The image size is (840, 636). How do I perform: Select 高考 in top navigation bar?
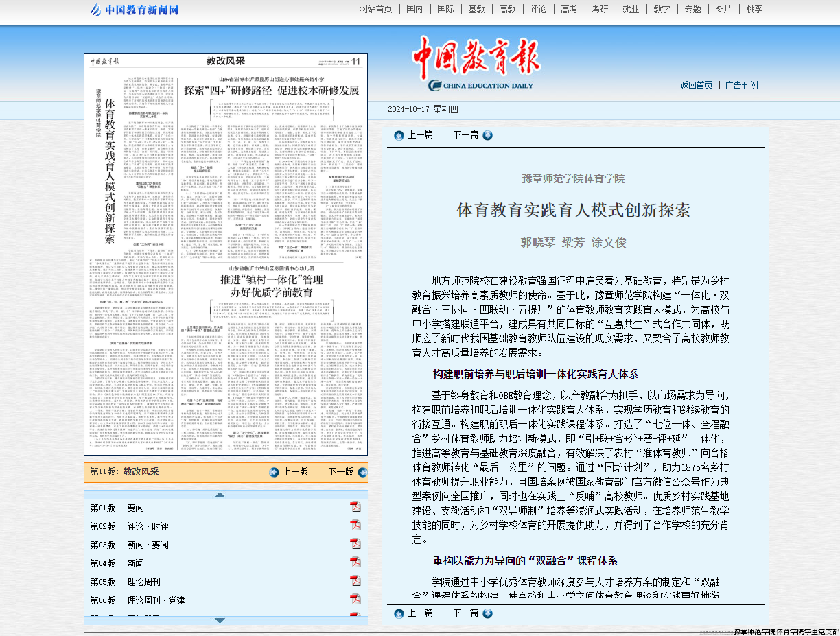(x=569, y=9)
